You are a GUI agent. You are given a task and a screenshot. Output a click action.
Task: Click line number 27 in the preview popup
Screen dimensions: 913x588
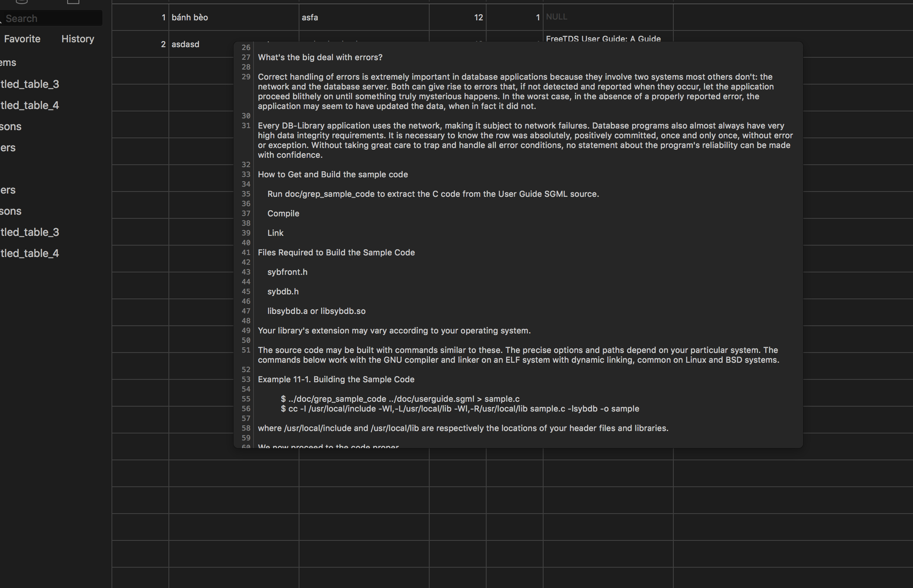[x=246, y=57]
